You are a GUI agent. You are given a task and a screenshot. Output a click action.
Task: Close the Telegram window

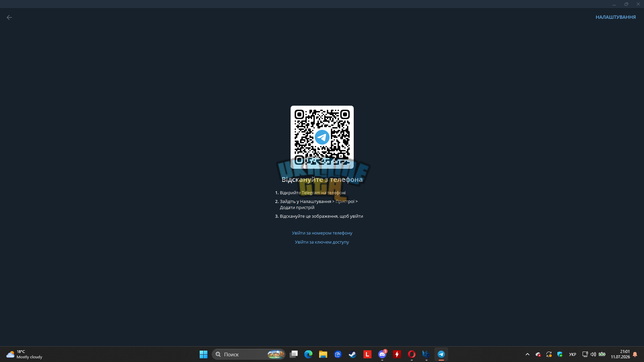point(638,4)
